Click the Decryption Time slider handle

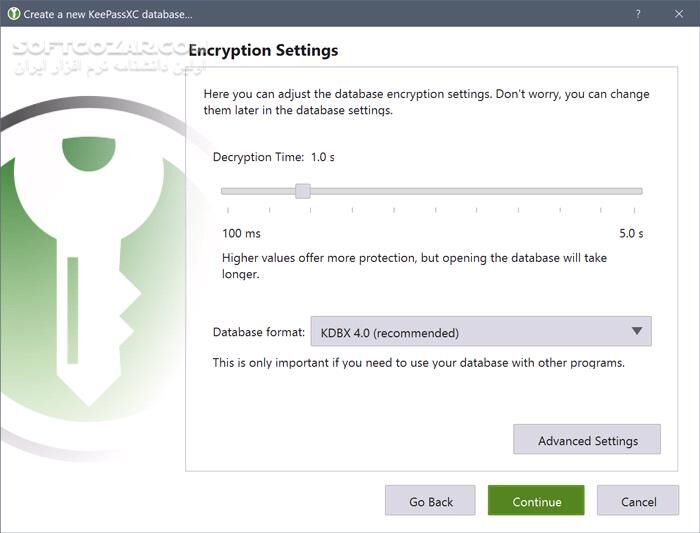click(302, 191)
